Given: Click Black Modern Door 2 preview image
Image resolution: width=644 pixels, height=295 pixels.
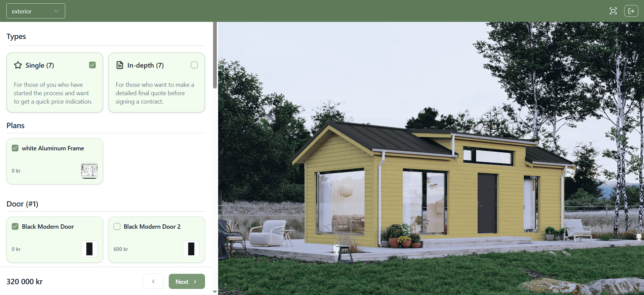Looking at the screenshot, I should [x=191, y=249].
